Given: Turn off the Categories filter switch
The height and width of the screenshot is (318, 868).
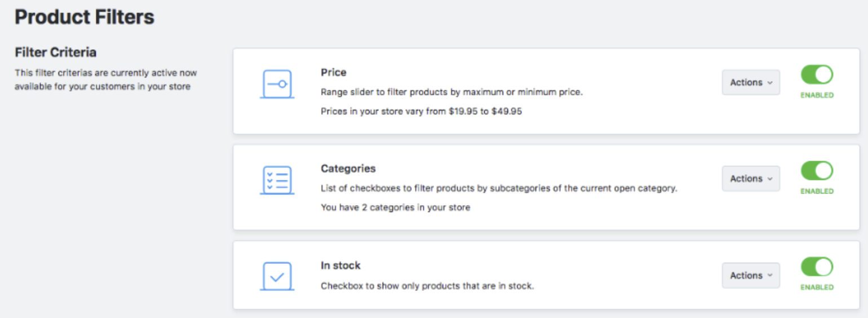Looking at the screenshot, I should (x=817, y=170).
